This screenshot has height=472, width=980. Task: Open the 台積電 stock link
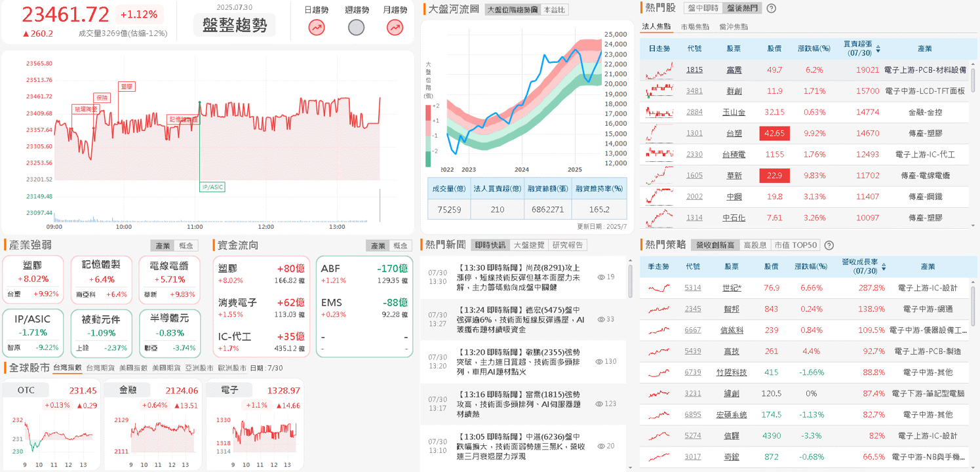click(x=734, y=154)
